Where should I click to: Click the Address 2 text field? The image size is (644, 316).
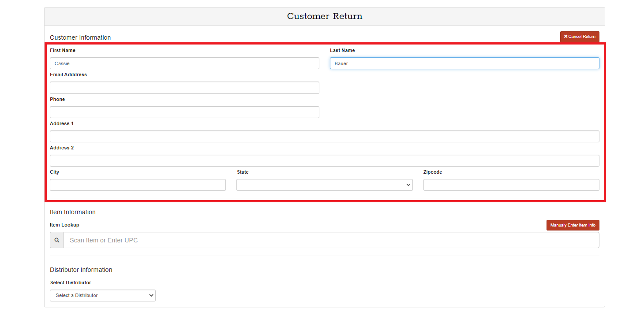tap(324, 161)
